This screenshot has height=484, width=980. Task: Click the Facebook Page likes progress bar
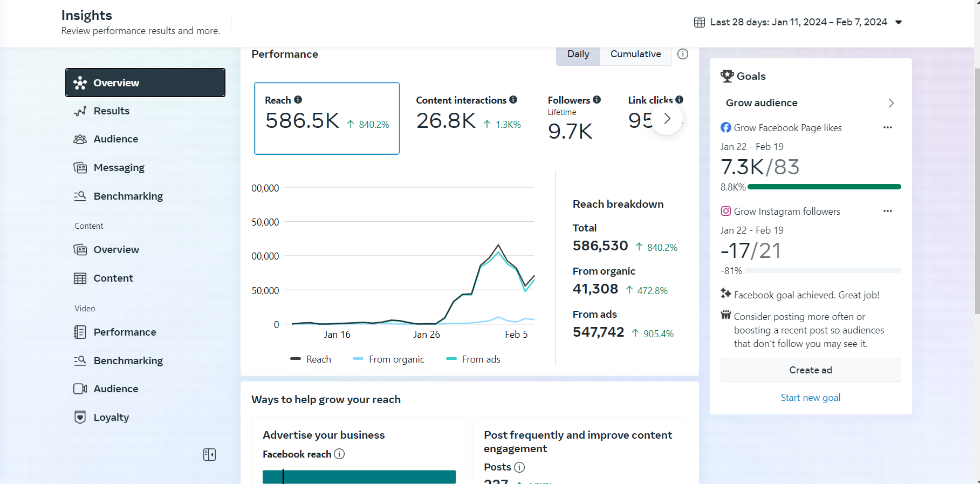click(824, 187)
